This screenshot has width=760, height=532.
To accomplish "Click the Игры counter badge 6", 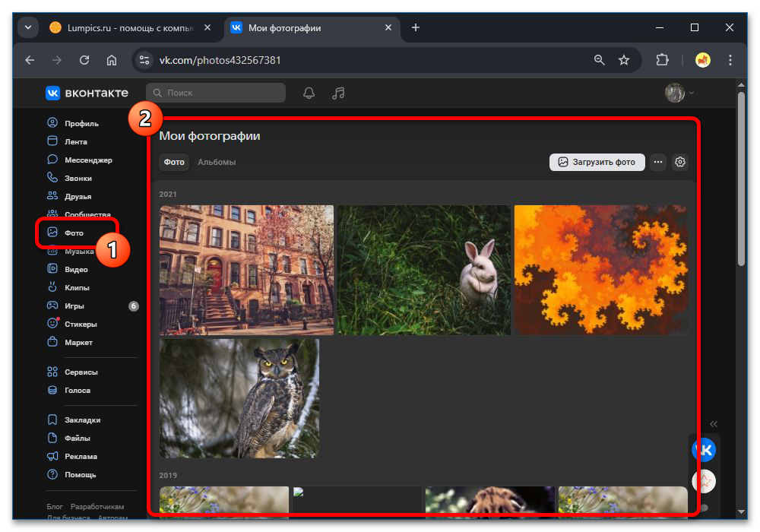I will click(133, 306).
